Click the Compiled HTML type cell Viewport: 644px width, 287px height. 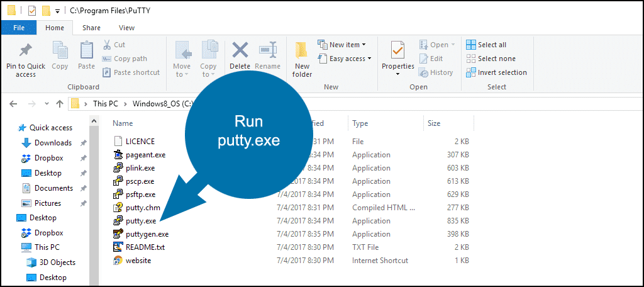384,208
